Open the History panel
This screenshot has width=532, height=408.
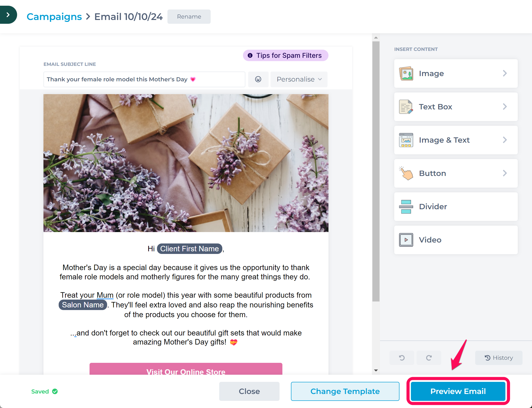[x=499, y=358]
